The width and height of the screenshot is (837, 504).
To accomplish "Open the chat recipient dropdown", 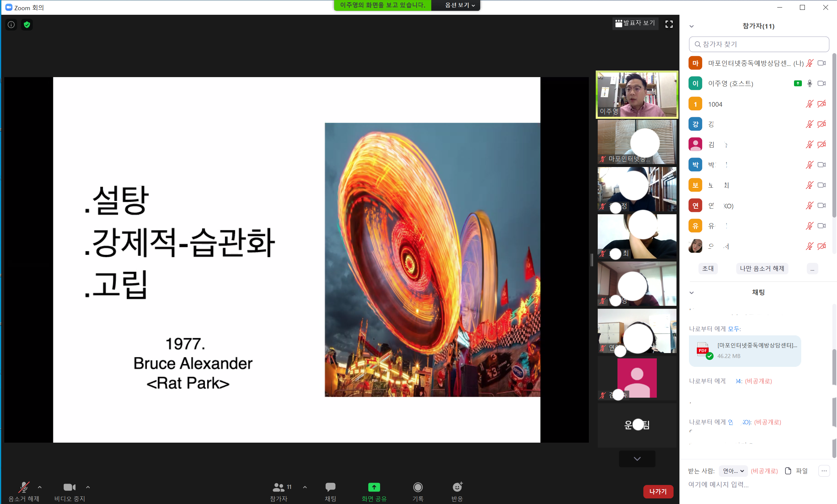I will point(733,471).
